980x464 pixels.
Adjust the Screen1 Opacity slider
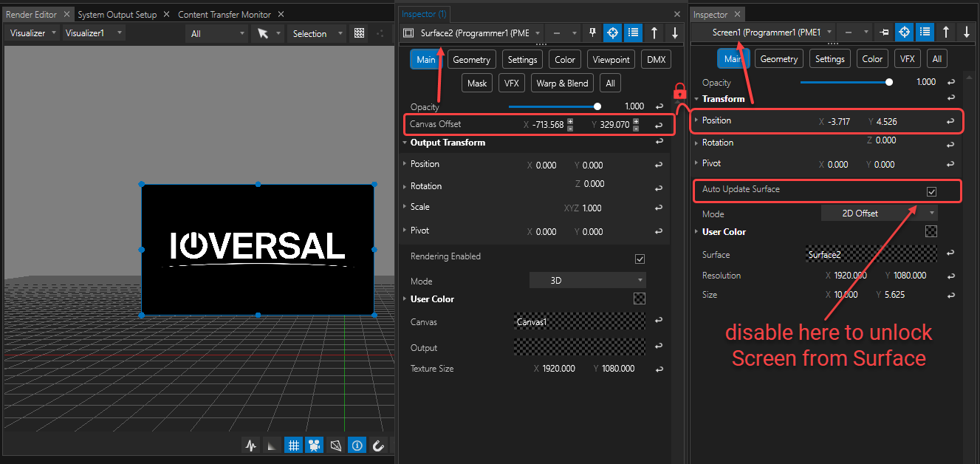[x=846, y=82]
